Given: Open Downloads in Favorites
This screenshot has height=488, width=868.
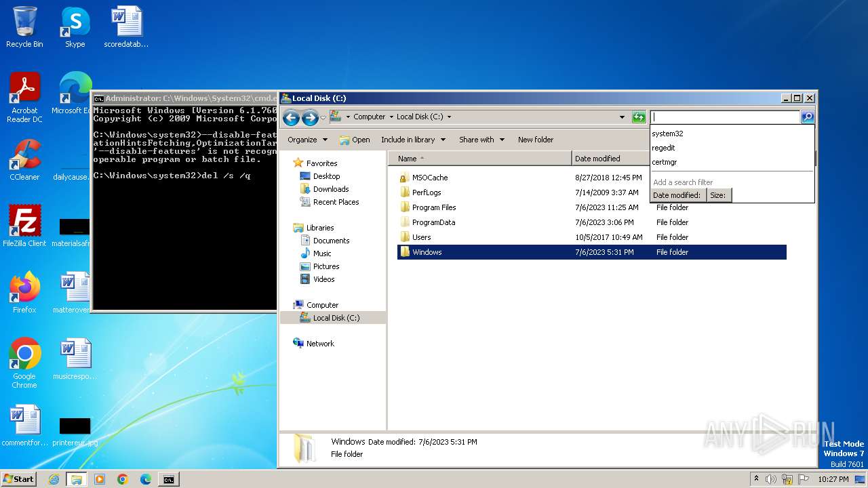Looking at the screenshot, I should pos(331,189).
